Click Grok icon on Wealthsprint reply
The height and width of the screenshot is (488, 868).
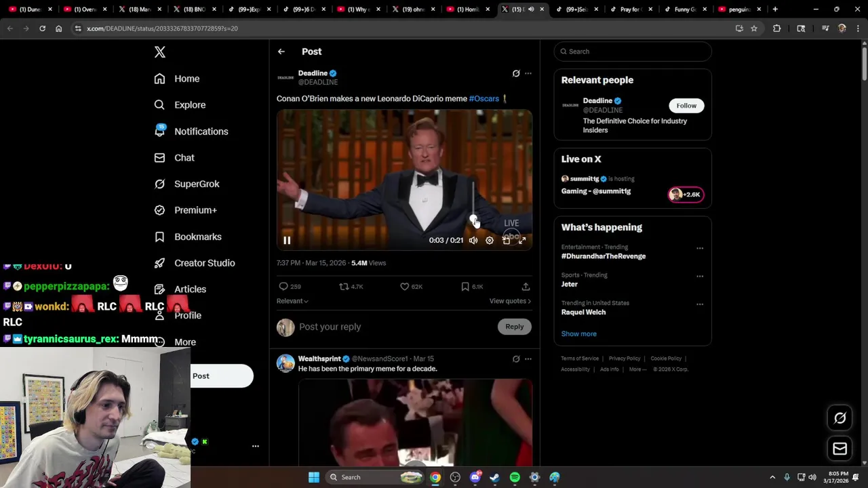pyautogui.click(x=516, y=359)
